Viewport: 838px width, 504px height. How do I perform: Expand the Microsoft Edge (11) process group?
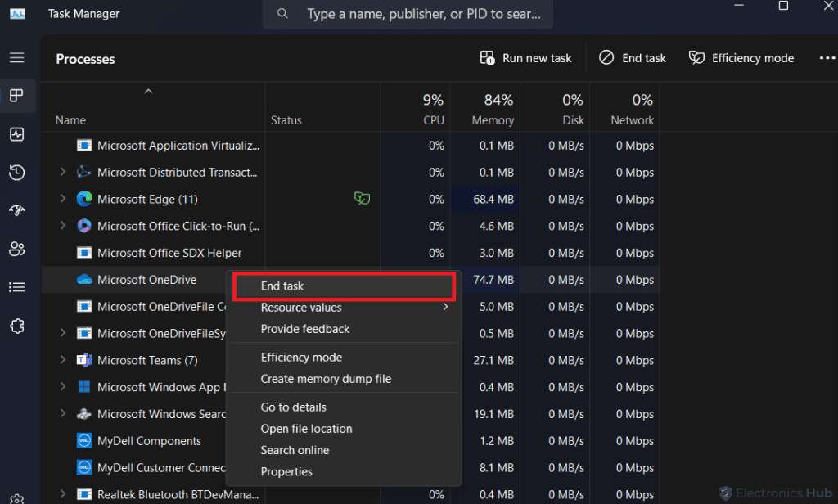(x=63, y=199)
